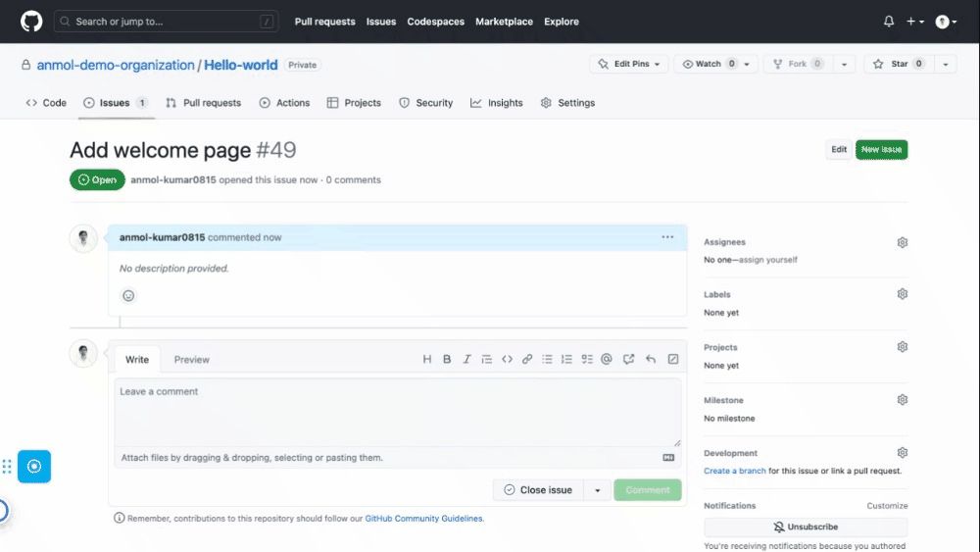980x552 pixels.
Task: Open Explore in top navigation
Action: 562,22
